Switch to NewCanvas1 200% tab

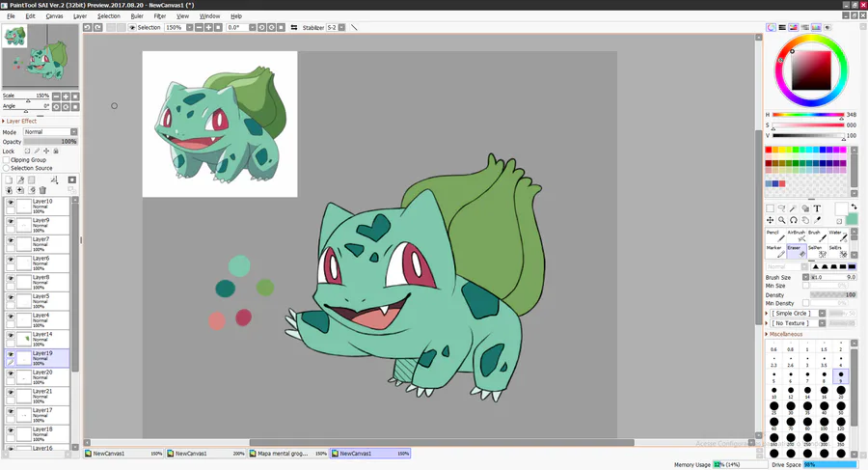(206, 454)
